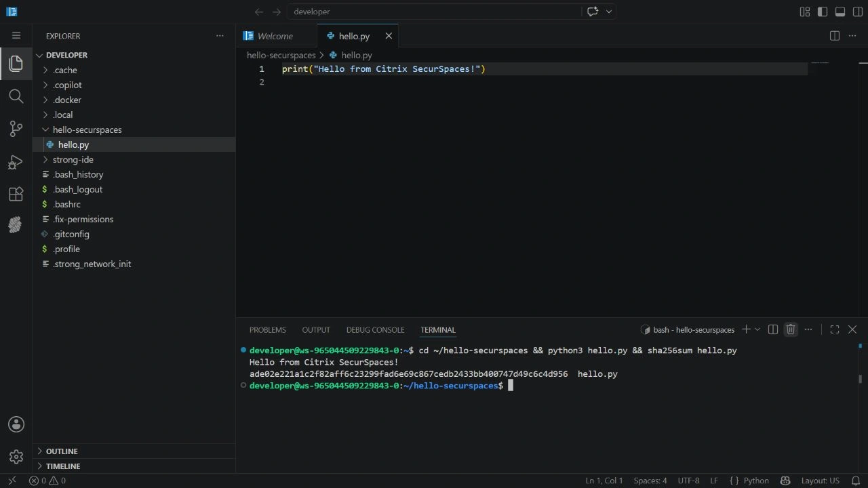
Task: Open the chat dropdown arrow in title bar
Action: [x=609, y=12]
